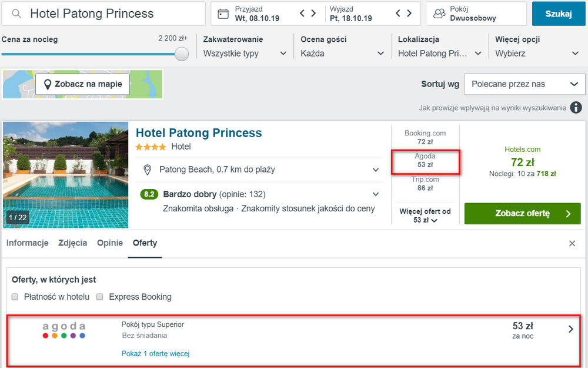588x368 pixels.
Task: Click the calendar icon beside Przyjazd
Action: click(x=223, y=14)
